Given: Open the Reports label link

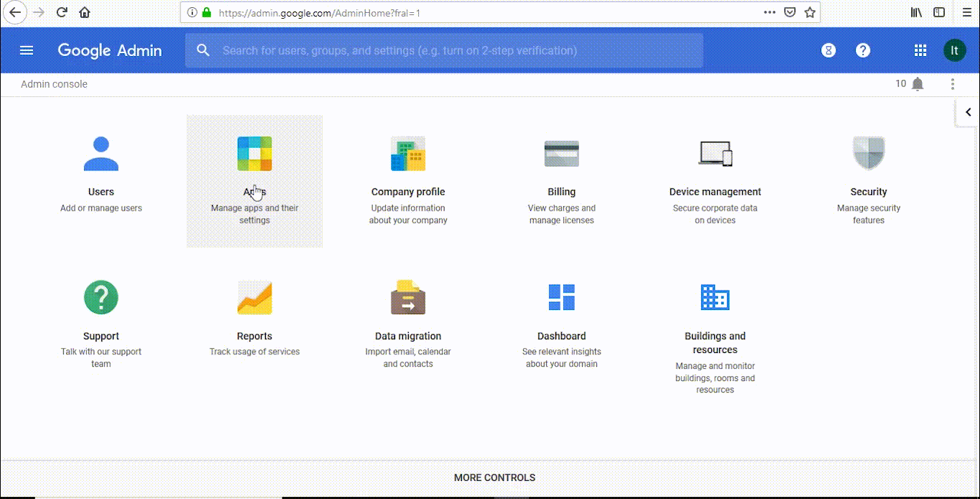Looking at the screenshot, I should [254, 336].
